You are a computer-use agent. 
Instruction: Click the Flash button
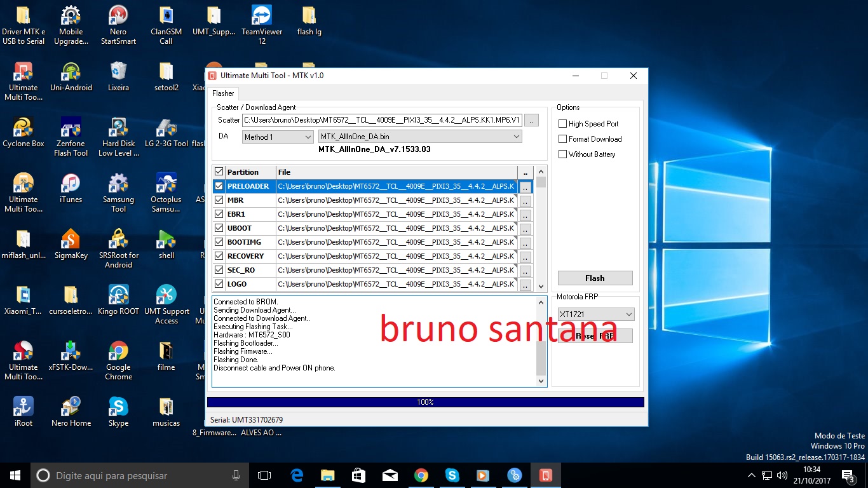[595, 278]
